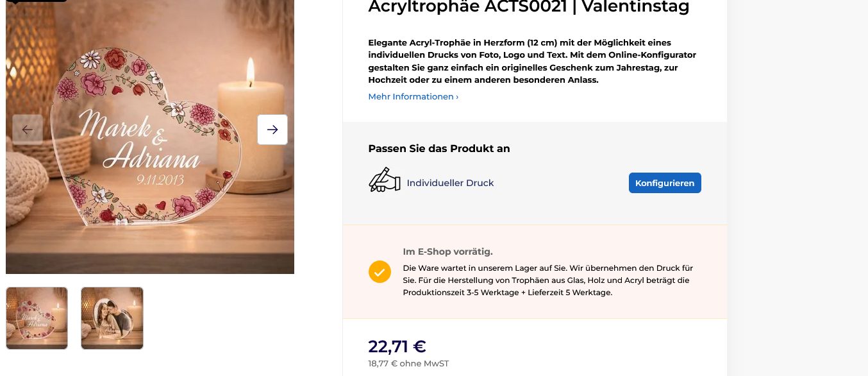Image resolution: width=868 pixels, height=376 pixels.
Task: Click the orange in-stock checkmark icon
Action: (x=380, y=271)
